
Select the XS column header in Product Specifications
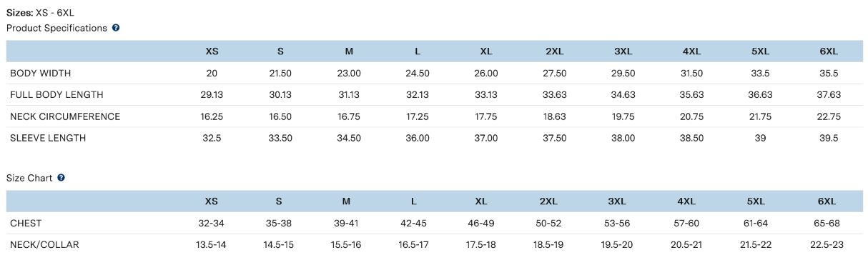[212, 51]
